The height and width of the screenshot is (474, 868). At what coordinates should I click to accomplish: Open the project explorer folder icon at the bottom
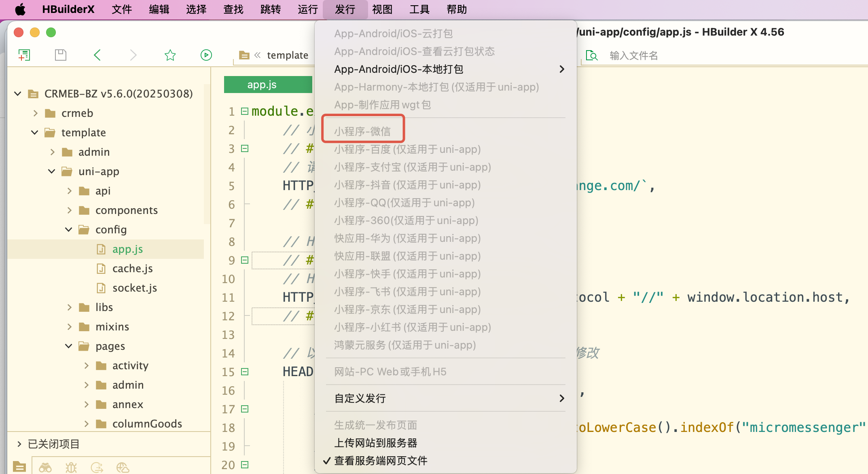19,467
